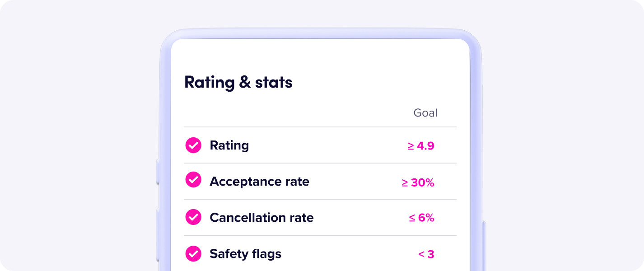
Task: Tap the Cancellation rate checkmark icon
Action: pyautogui.click(x=193, y=217)
